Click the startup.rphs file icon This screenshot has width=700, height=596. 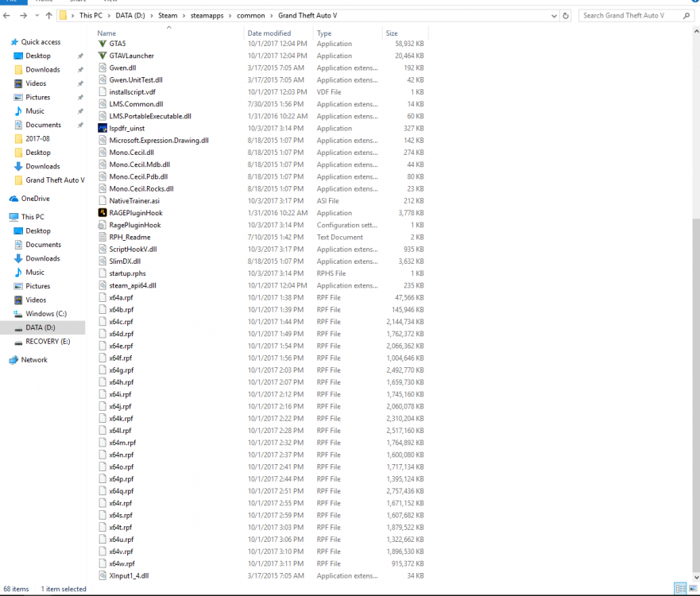(x=102, y=273)
